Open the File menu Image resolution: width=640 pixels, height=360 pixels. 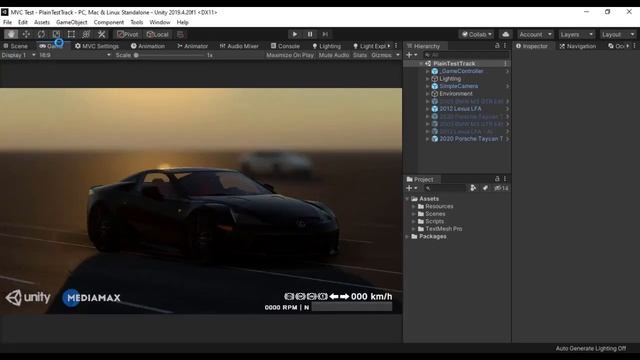[7, 22]
